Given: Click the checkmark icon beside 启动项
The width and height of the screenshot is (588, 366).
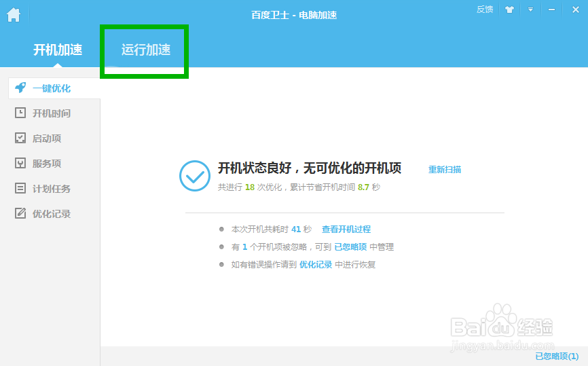Looking at the screenshot, I should [20, 138].
